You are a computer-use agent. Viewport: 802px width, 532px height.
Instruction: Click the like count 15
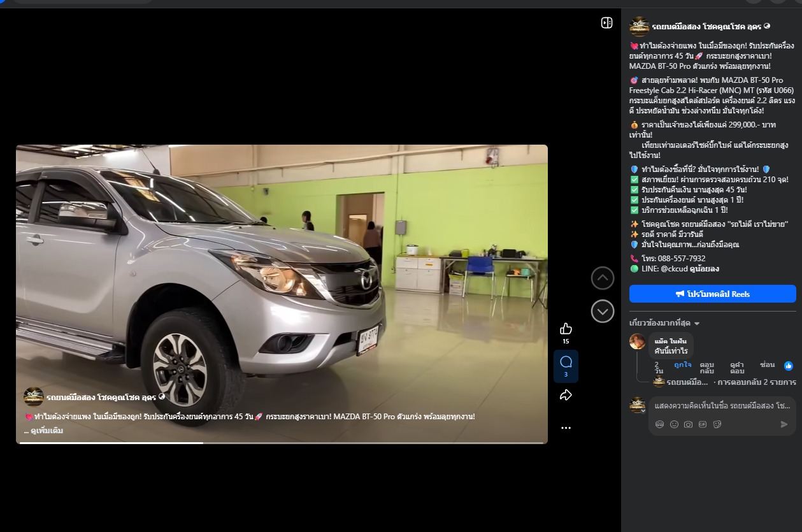point(566,342)
